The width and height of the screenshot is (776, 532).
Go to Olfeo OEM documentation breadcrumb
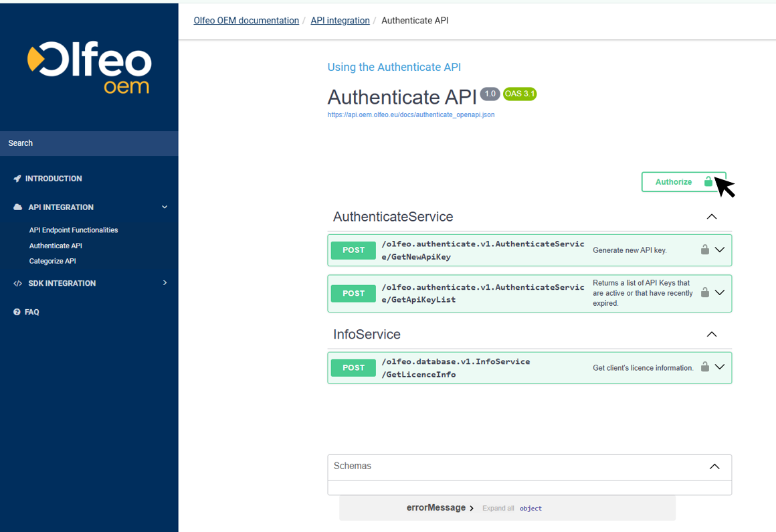[x=246, y=20]
